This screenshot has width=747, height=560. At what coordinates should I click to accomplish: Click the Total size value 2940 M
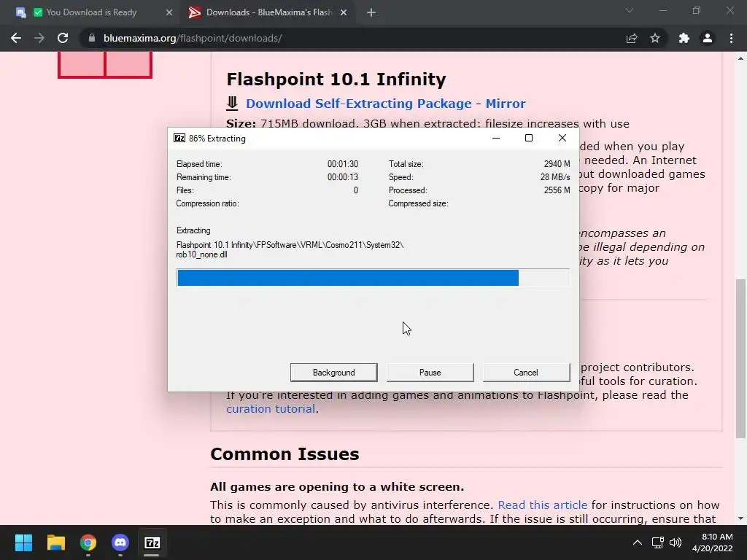pos(557,164)
